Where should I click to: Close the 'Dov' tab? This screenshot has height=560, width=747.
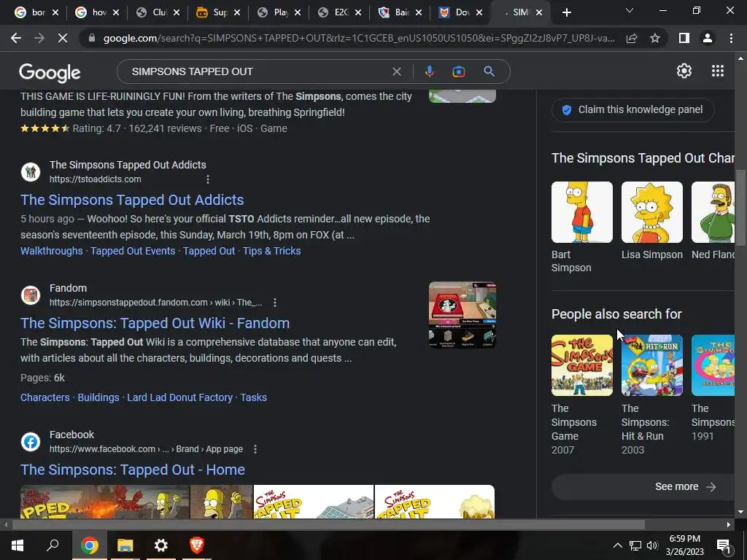pyautogui.click(x=479, y=12)
